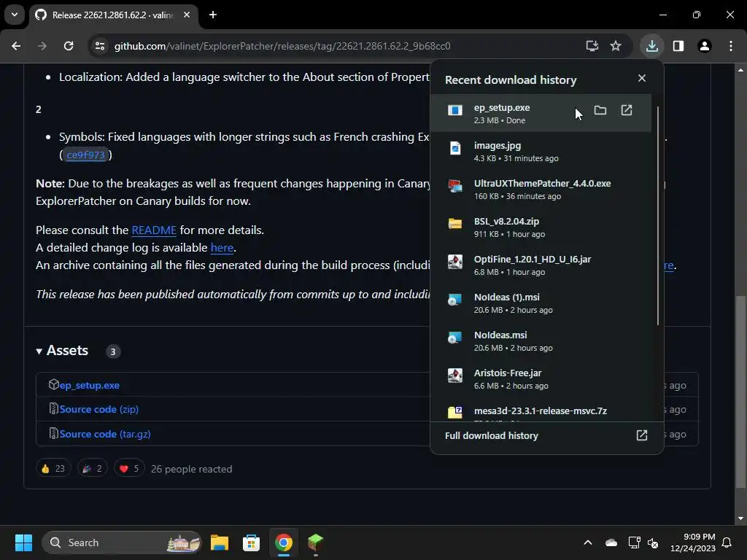
Task: Open the notification bell icon
Action: (727, 542)
